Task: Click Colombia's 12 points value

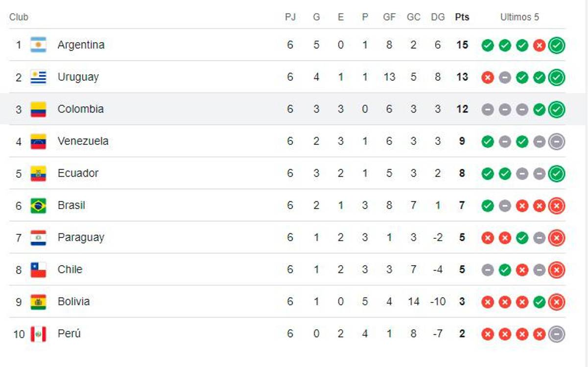Action: (x=462, y=109)
